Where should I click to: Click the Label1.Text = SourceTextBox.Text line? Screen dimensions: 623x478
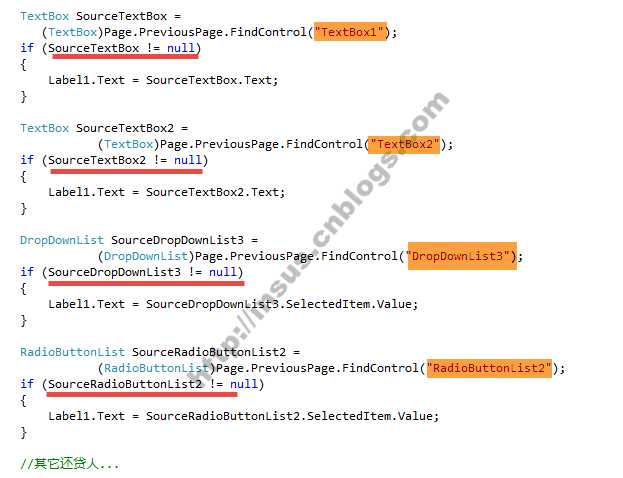(163, 80)
